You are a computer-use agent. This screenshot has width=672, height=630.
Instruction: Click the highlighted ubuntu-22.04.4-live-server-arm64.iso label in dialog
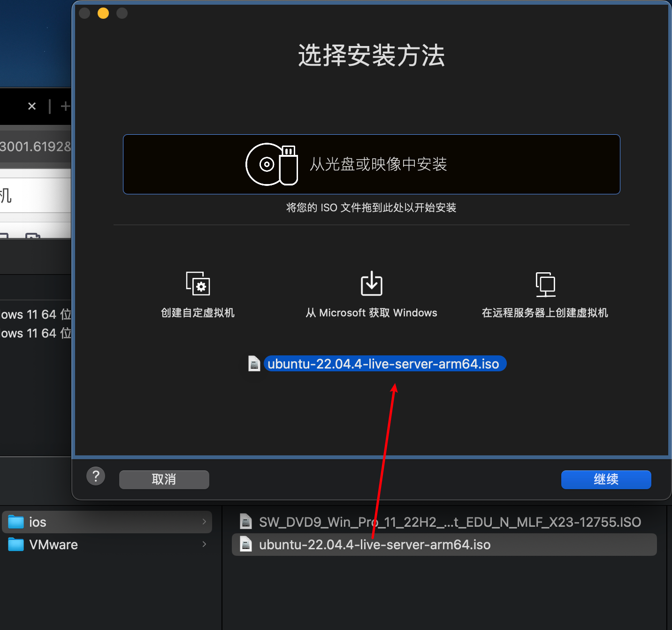pyautogui.click(x=385, y=364)
